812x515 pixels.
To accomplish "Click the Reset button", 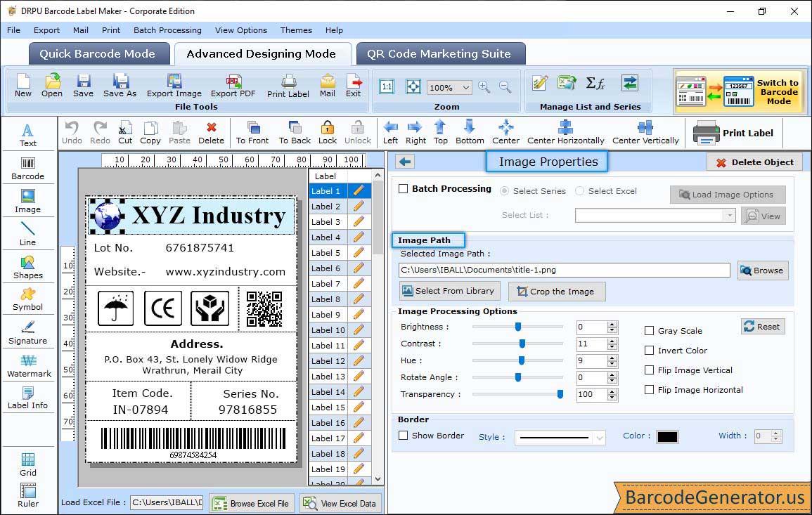I will click(762, 327).
